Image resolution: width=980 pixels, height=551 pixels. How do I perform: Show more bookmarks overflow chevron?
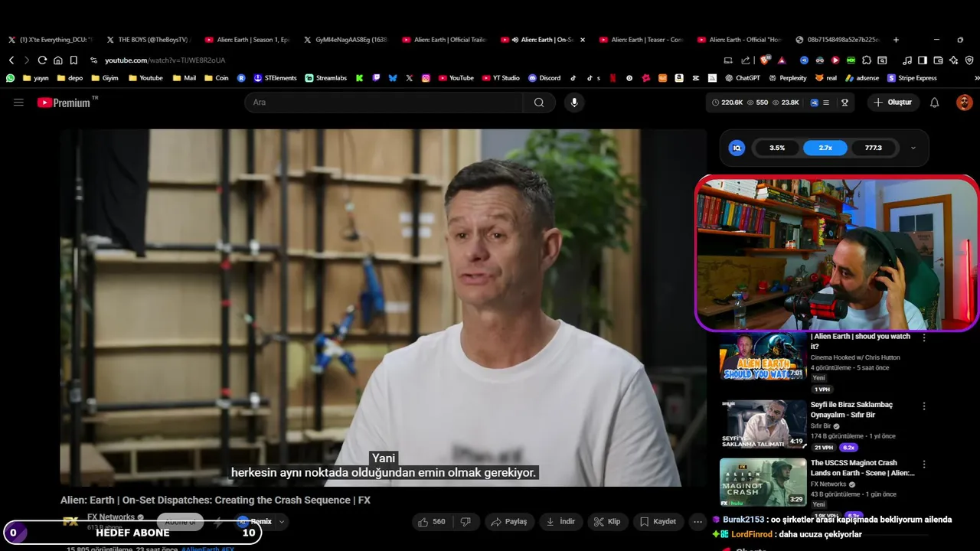pyautogui.click(x=976, y=78)
